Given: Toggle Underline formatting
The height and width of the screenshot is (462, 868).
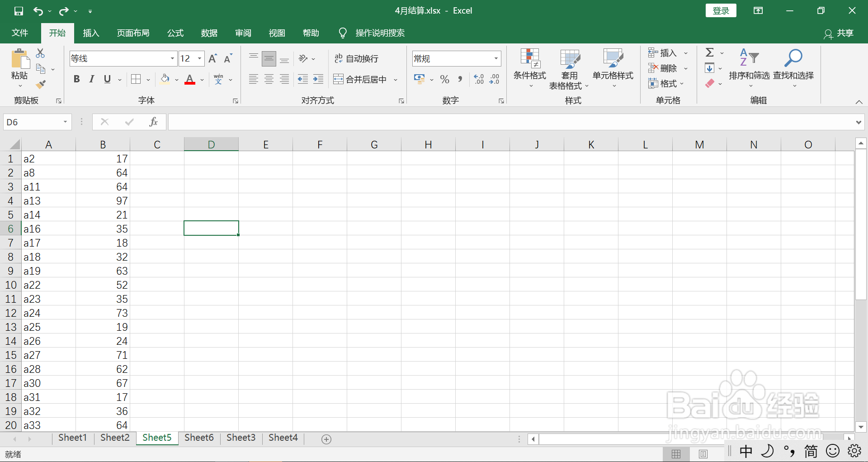Looking at the screenshot, I should click(x=107, y=79).
